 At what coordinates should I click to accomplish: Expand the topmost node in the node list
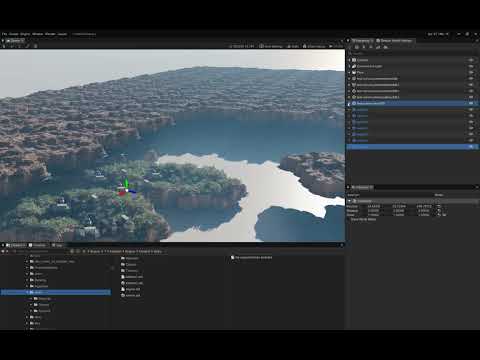point(350,60)
